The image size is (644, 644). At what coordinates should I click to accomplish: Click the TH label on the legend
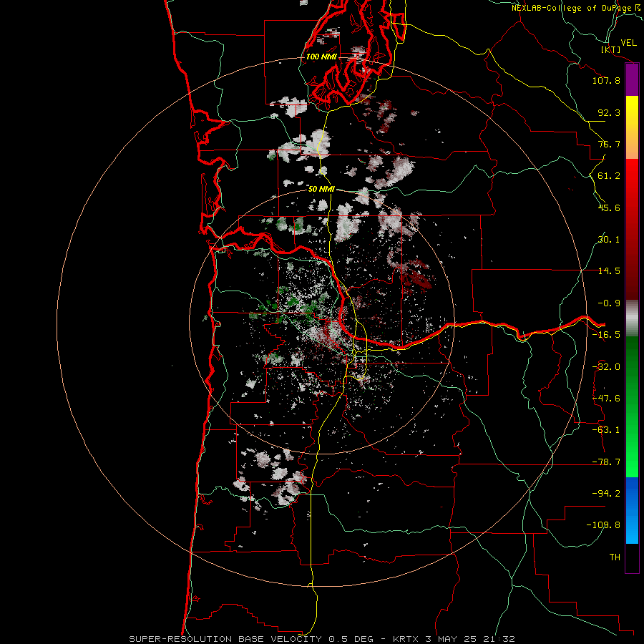(x=615, y=557)
